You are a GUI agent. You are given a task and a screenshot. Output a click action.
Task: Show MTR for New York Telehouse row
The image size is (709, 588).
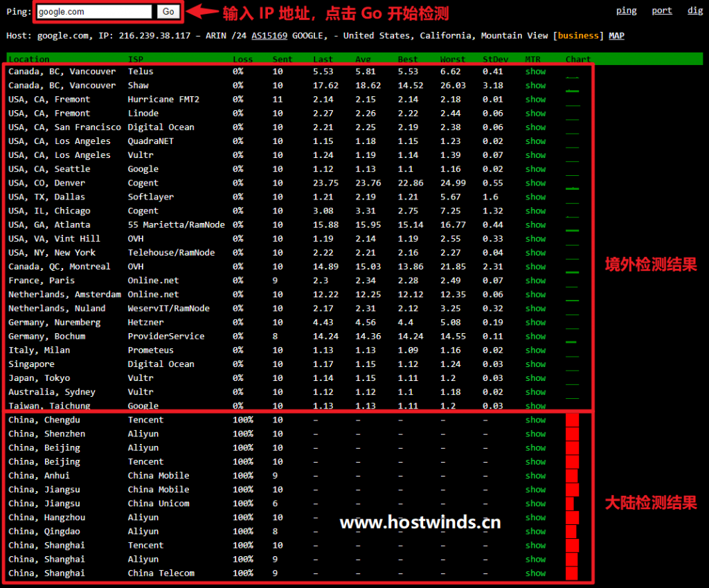coord(535,252)
